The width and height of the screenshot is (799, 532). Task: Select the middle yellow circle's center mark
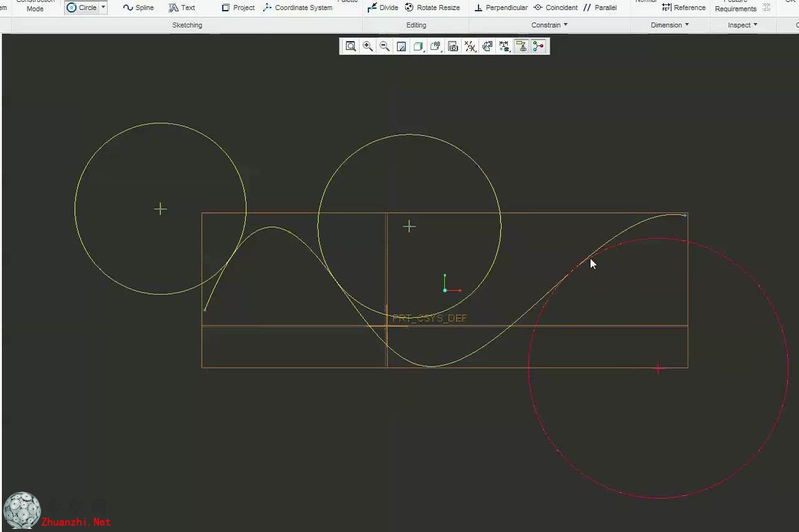[409, 226]
